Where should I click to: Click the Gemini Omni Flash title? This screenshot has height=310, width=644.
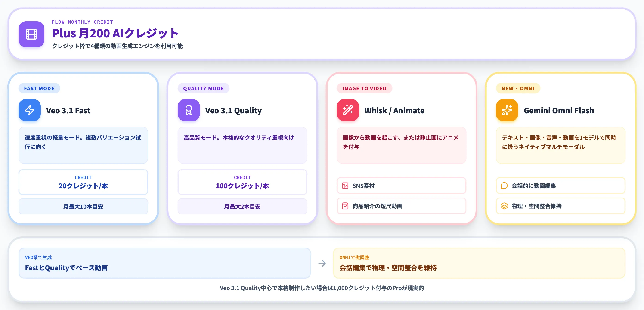click(559, 111)
